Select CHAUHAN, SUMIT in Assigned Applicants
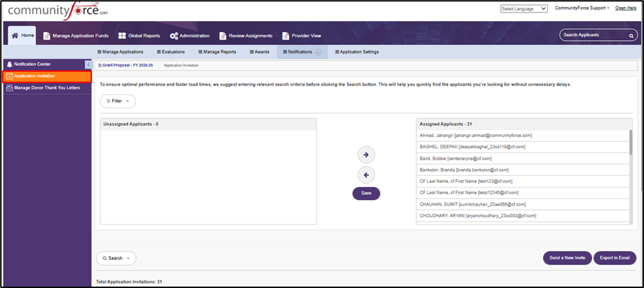 pos(522,204)
